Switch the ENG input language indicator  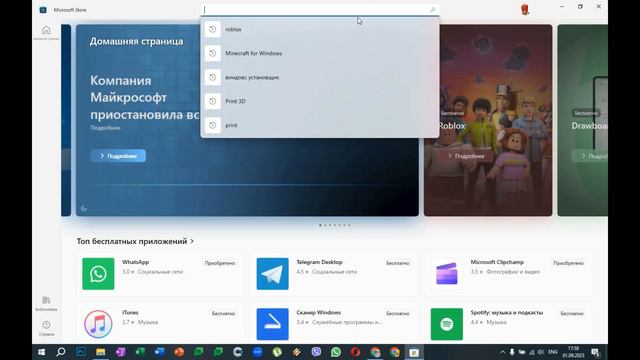(x=553, y=352)
